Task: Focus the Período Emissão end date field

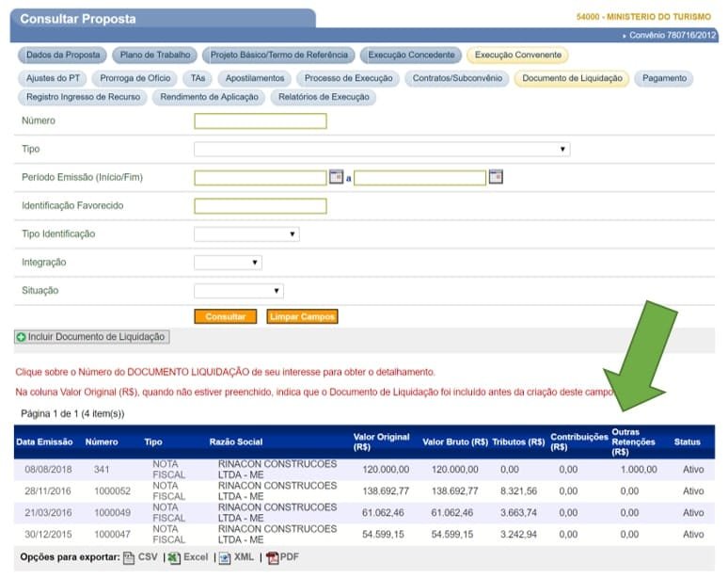Action: pyautogui.click(x=419, y=178)
